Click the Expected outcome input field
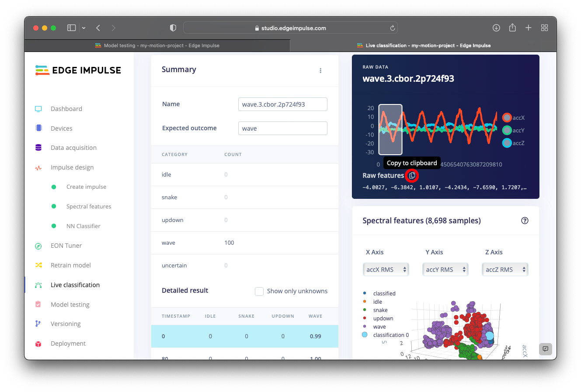Viewport: 581px width, 392px height. [282, 128]
